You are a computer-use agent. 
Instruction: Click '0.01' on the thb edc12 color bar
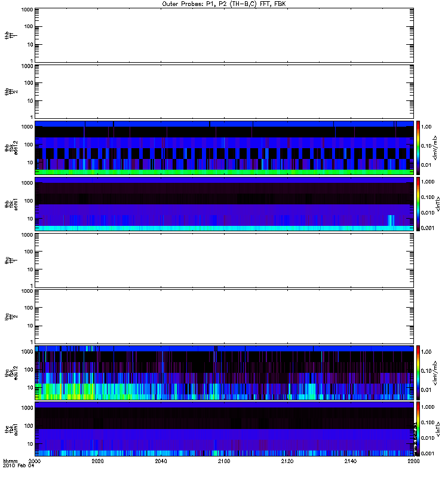point(426,165)
